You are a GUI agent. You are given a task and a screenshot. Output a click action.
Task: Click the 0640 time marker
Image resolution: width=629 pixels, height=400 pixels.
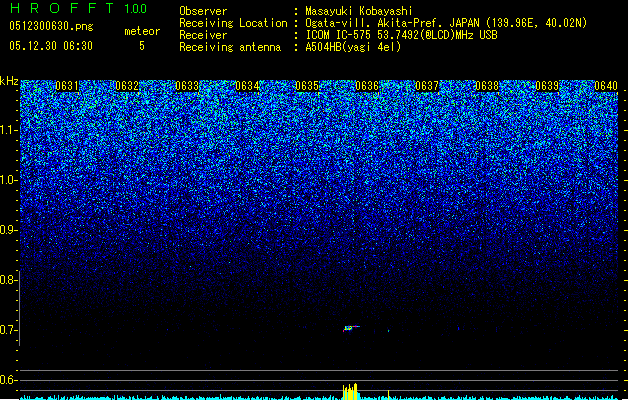[606, 86]
